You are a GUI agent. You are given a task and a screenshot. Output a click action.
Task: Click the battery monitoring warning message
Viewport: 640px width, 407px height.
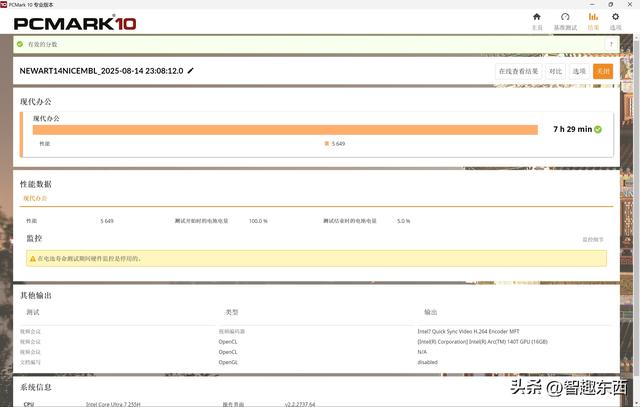[x=316, y=258]
